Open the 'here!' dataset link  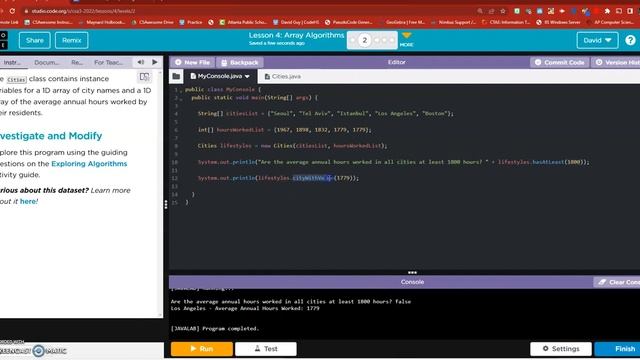pos(29,201)
